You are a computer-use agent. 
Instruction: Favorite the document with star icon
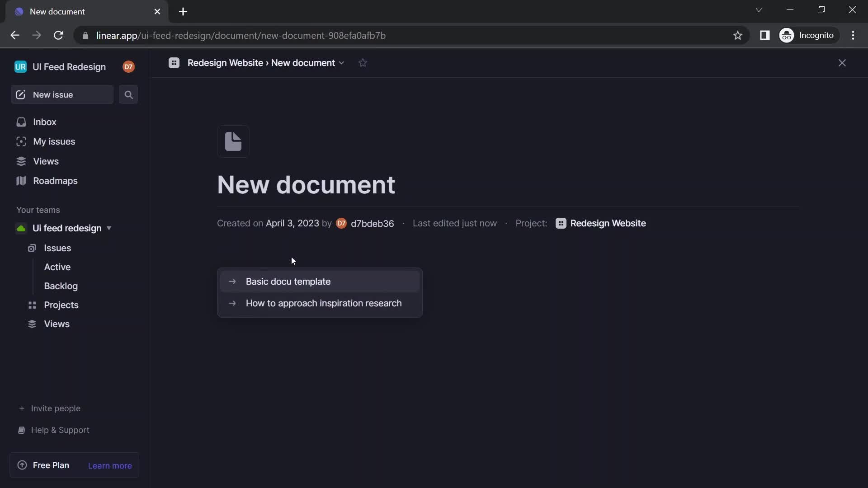[x=363, y=63]
